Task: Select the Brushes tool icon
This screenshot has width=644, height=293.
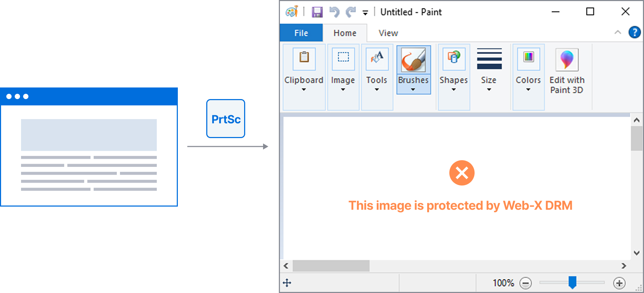Action: coord(414,60)
